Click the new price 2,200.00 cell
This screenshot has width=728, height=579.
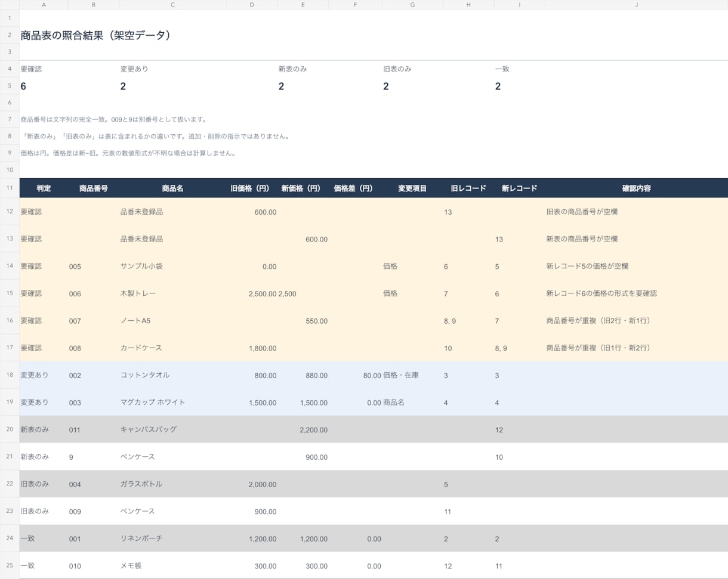[x=303, y=429]
